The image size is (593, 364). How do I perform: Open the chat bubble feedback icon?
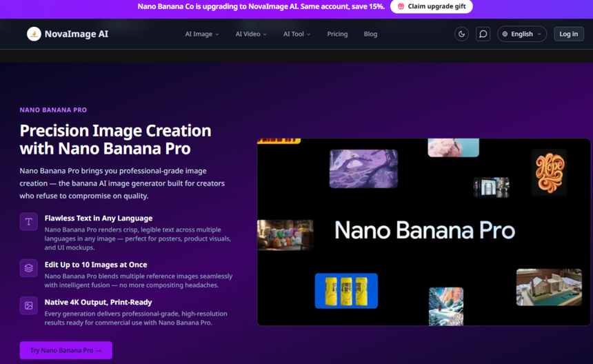point(483,34)
